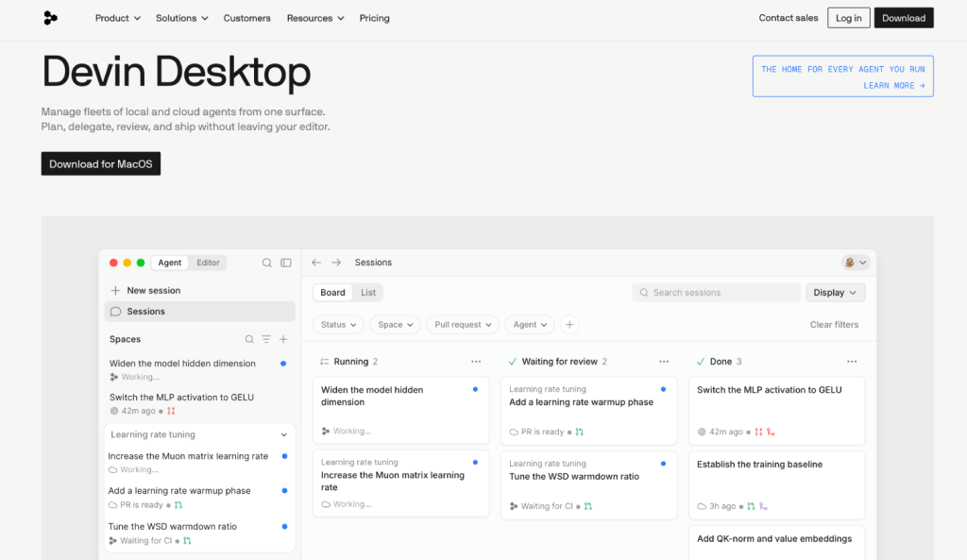Image resolution: width=967 pixels, height=560 pixels.
Task: Go forward with the right arrow icon
Action: [x=336, y=263]
